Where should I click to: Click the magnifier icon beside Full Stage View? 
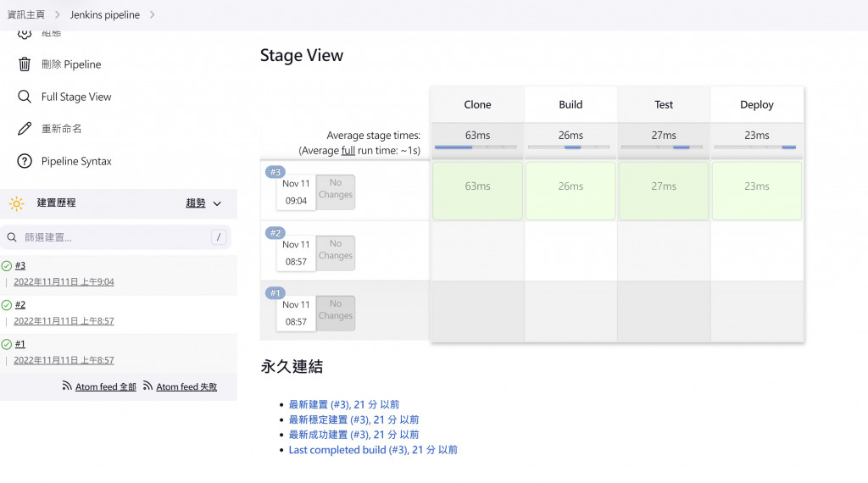coord(25,97)
